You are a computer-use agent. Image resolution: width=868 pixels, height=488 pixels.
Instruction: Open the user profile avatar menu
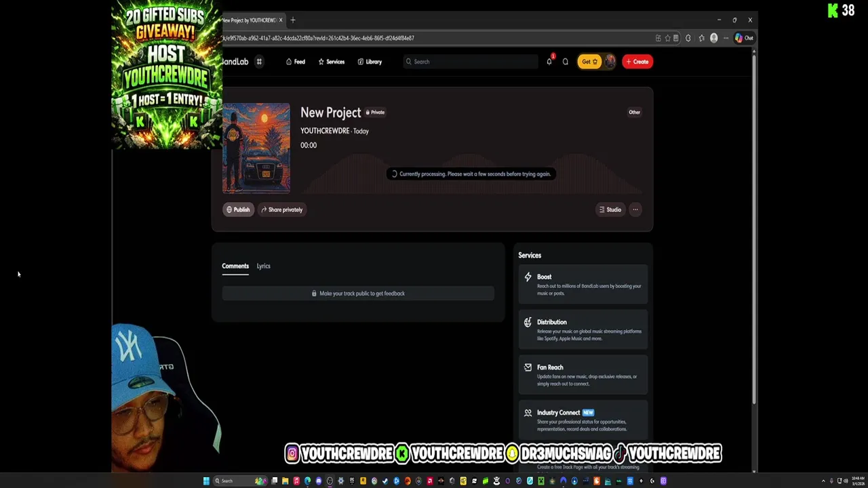click(x=610, y=62)
